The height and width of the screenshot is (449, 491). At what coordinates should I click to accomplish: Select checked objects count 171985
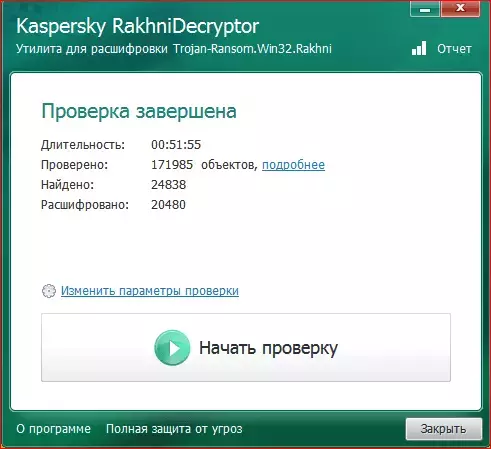pyautogui.click(x=172, y=165)
